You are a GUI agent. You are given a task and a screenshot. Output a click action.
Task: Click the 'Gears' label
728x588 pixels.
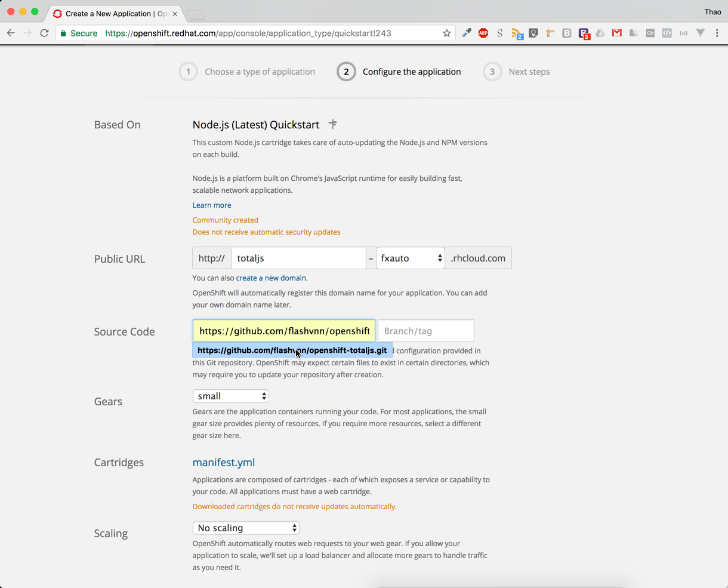click(108, 402)
